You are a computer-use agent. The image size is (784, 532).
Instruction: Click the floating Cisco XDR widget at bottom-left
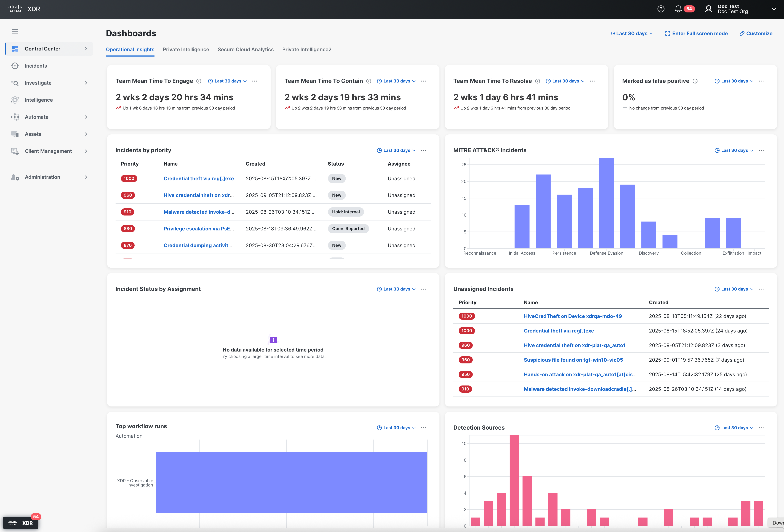point(21,523)
